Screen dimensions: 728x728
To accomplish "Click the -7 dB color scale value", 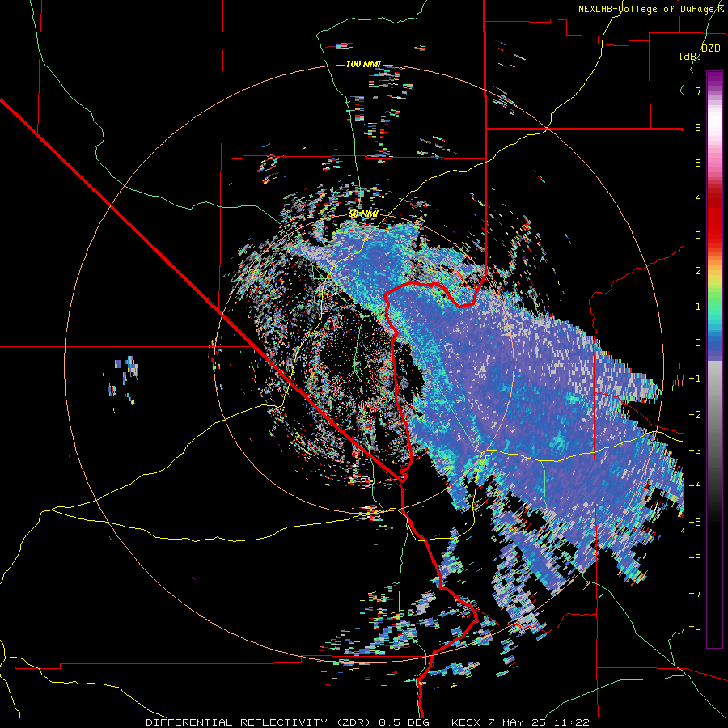I will [695, 594].
